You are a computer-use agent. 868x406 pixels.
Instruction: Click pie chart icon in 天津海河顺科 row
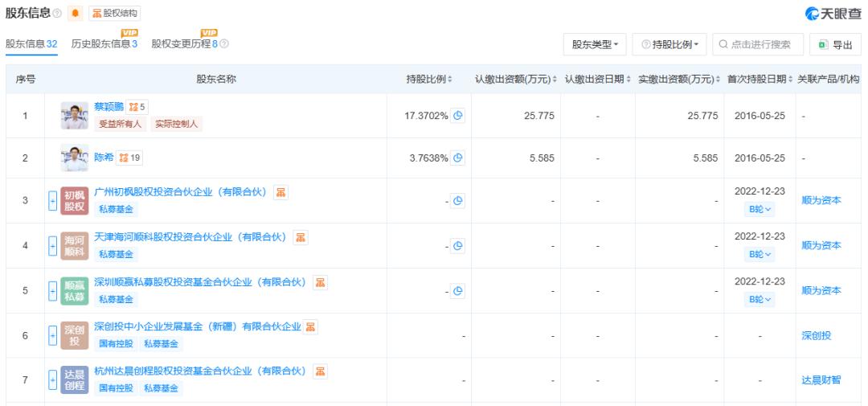click(x=458, y=246)
